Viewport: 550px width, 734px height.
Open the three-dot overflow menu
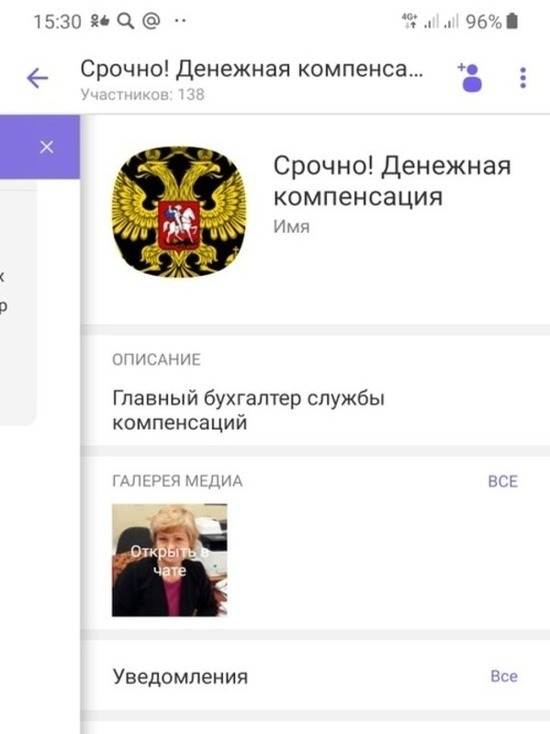523,78
